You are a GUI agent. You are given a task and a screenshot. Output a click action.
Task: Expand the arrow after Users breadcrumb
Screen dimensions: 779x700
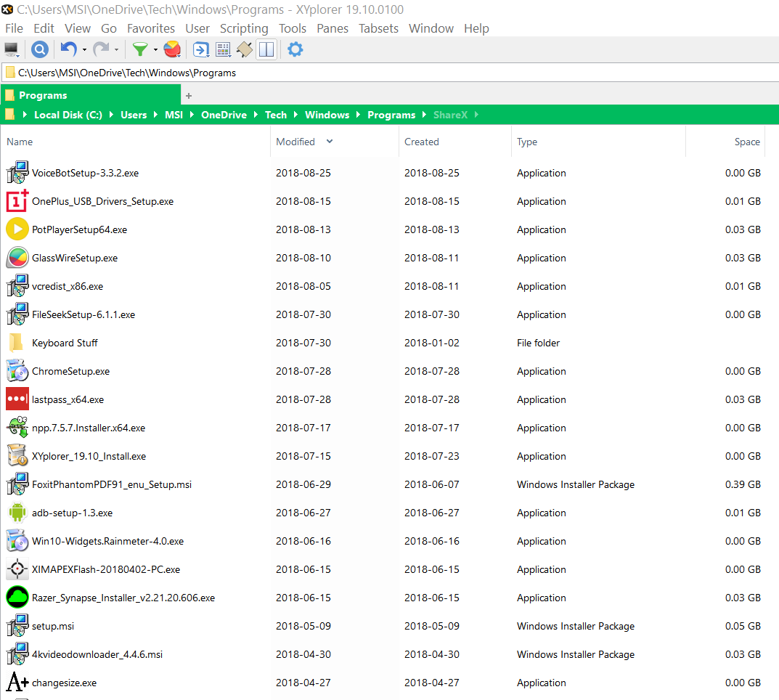click(155, 115)
